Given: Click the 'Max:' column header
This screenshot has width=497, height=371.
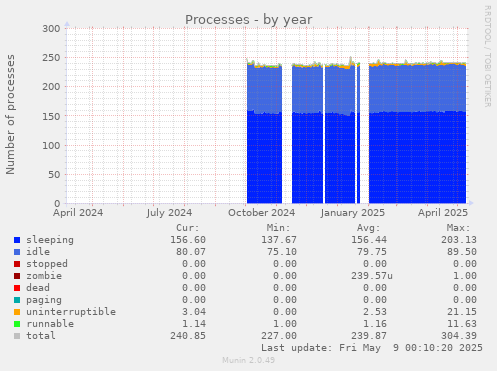Looking at the screenshot, I should click(x=459, y=228).
